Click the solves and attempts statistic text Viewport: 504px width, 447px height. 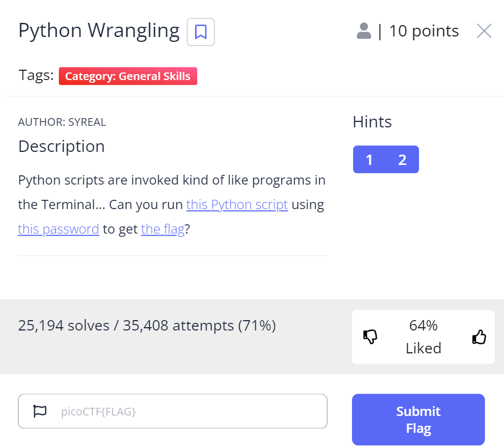[147, 325]
